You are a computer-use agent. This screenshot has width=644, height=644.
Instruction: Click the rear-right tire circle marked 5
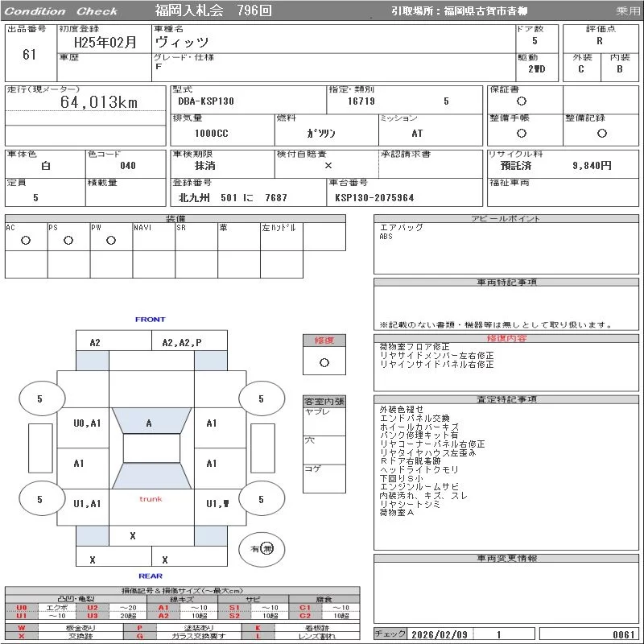(x=261, y=499)
